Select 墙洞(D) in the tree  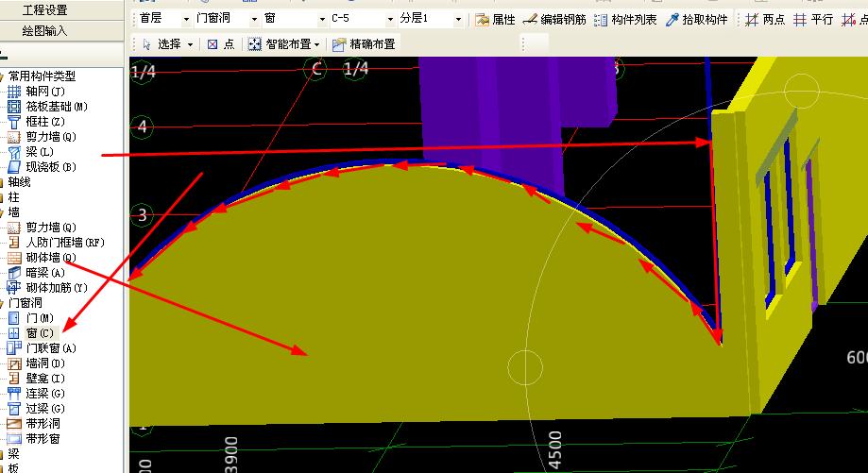point(45,363)
